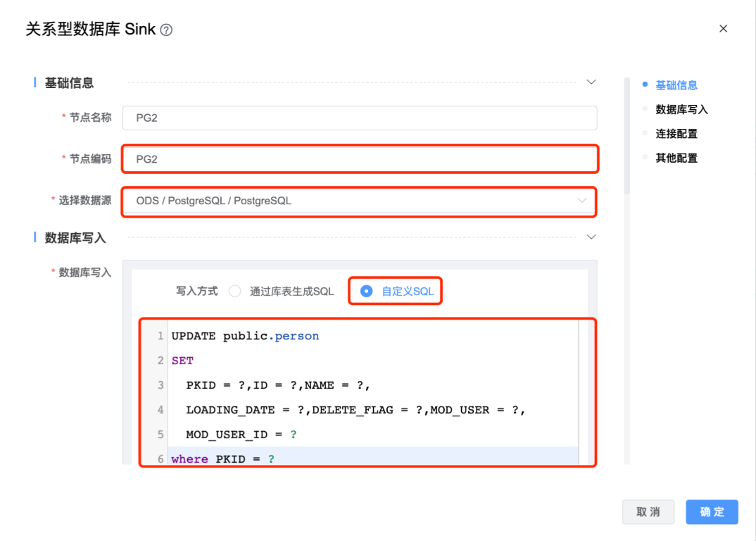Jump to 基础信息 anchor link
Image resolution: width=756 pixels, height=541 pixels.
pyautogui.click(x=676, y=85)
